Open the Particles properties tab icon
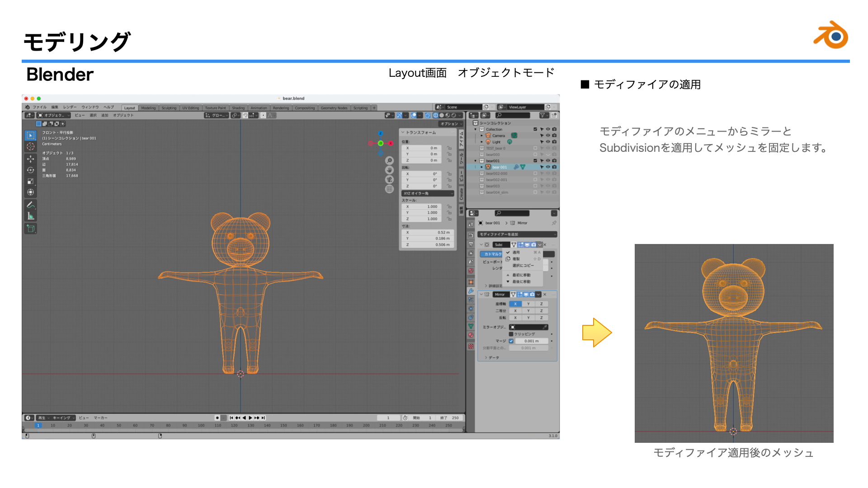Viewport: 868px width, 488px height. pos(471,300)
